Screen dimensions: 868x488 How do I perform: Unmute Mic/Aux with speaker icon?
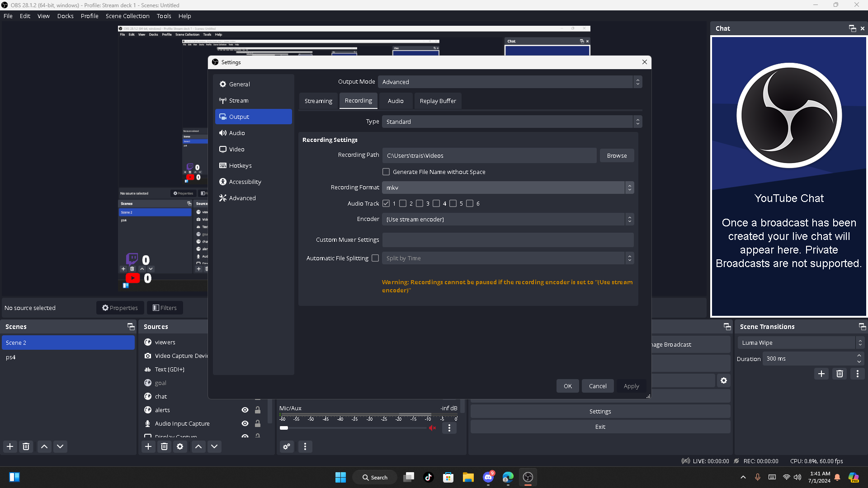[433, 428]
